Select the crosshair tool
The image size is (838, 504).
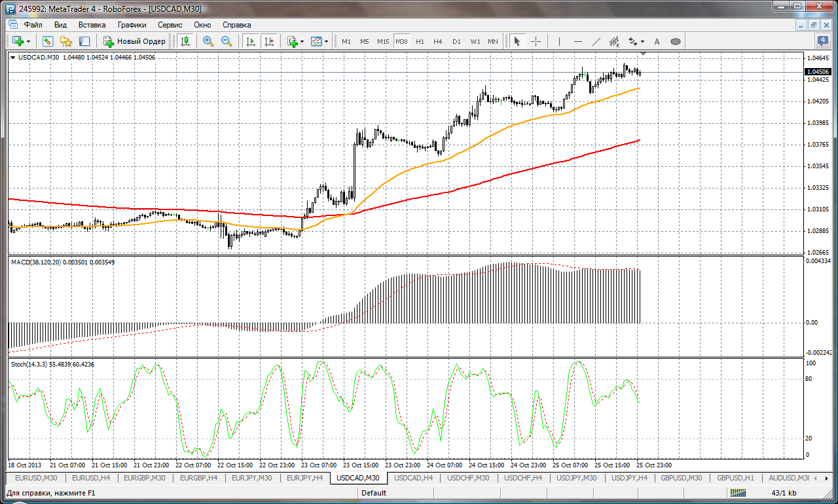coord(536,41)
